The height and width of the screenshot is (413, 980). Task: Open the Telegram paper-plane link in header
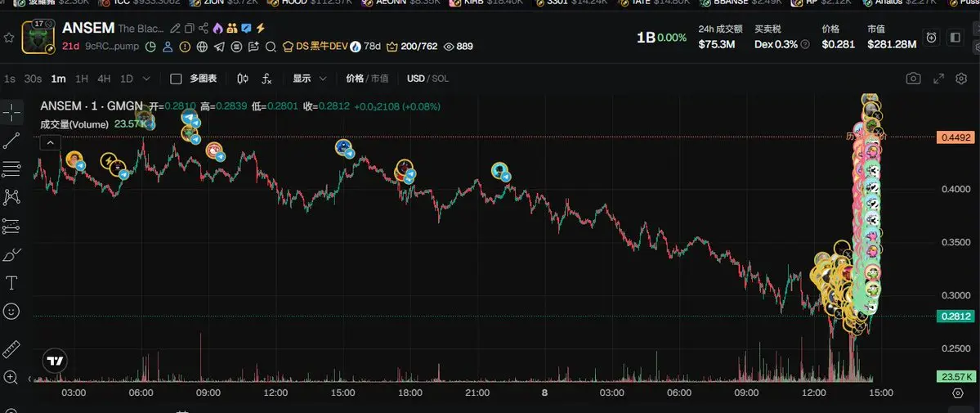(x=219, y=47)
